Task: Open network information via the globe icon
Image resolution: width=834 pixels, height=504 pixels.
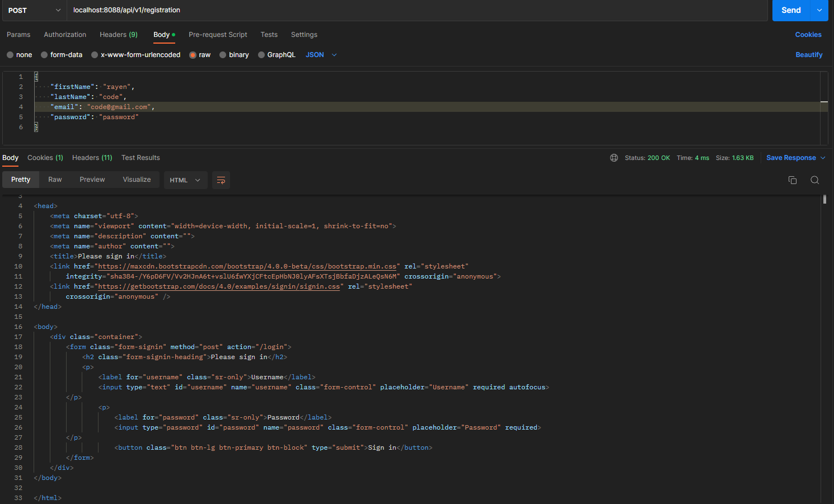Action: click(x=614, y=158)
